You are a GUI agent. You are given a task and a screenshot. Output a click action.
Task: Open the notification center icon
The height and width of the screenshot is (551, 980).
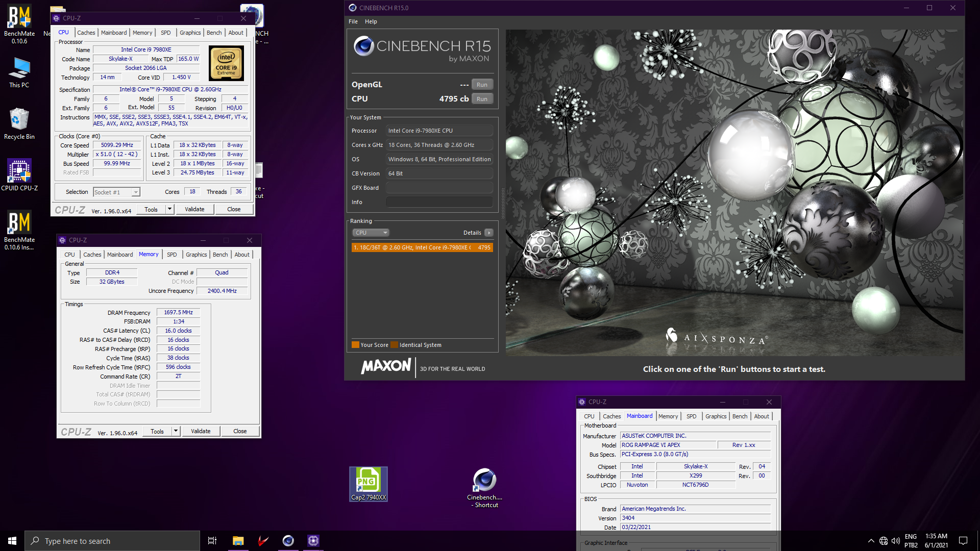point(963,541)
